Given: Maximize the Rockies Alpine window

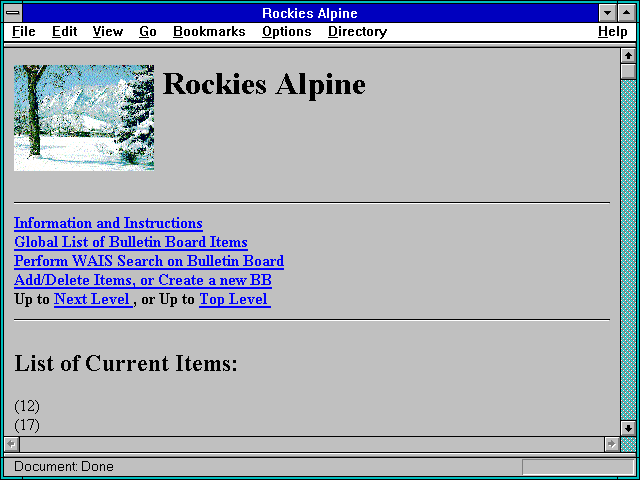Looking at the screenshot, I should pyautogui.click(x=627, y=13).
